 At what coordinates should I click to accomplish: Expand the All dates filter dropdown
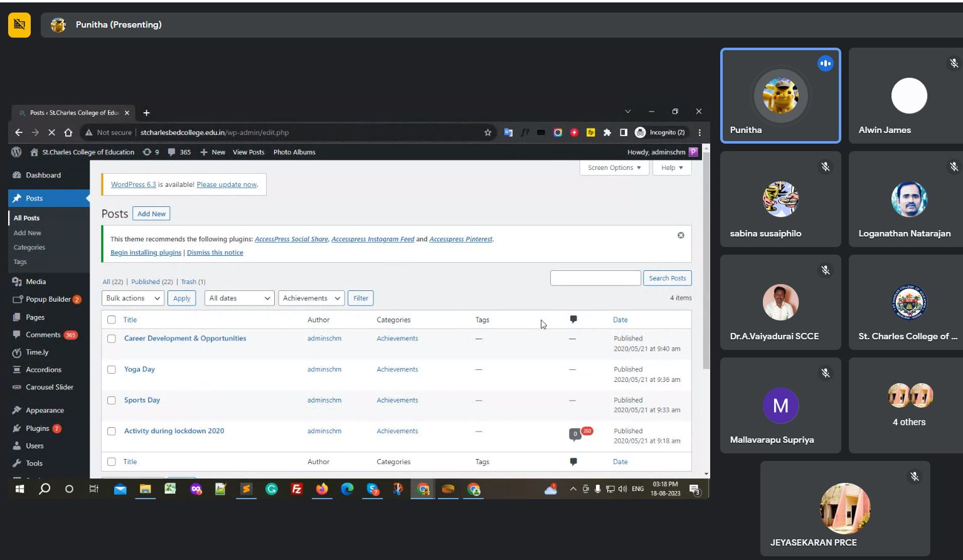pos(239,298)
